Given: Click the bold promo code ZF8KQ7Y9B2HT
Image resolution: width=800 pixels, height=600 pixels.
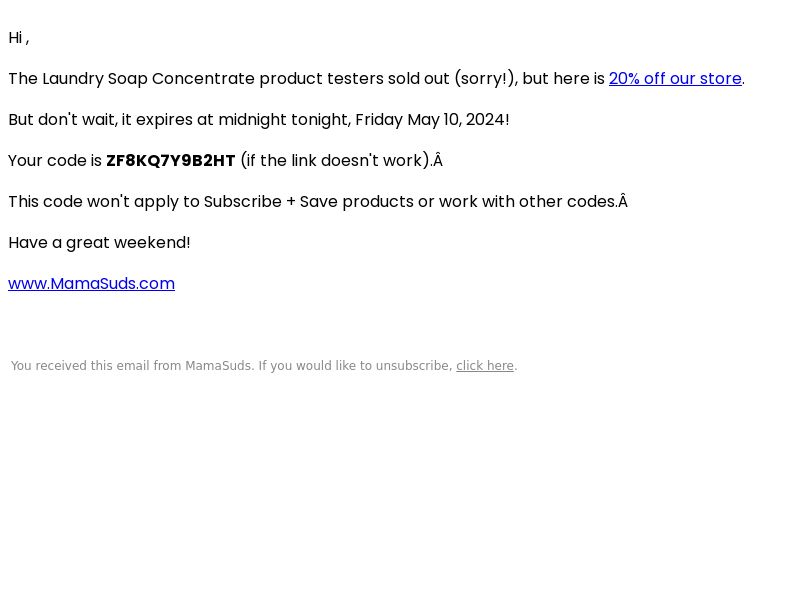Looking at the screenshot, I should pos(170,161).
